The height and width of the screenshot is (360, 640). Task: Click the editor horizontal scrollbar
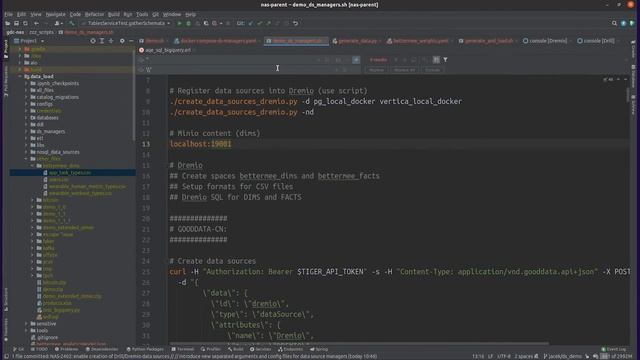[x=359, y=344]
